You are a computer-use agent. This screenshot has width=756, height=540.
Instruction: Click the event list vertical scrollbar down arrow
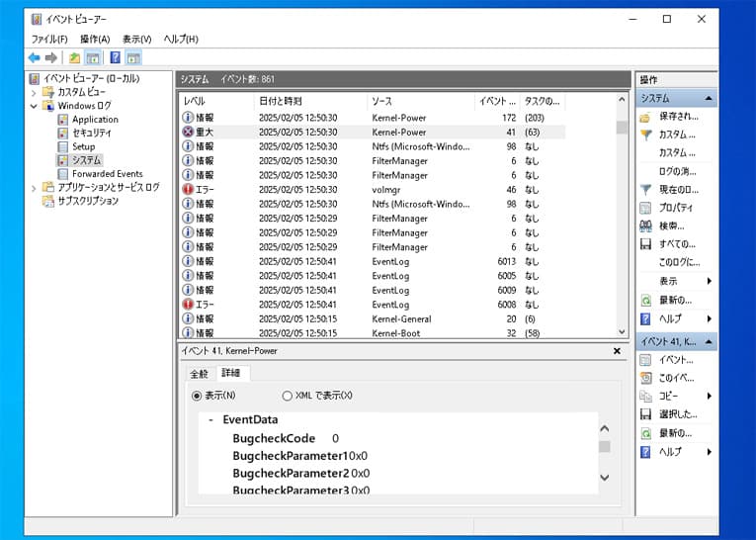coord(622,332)
